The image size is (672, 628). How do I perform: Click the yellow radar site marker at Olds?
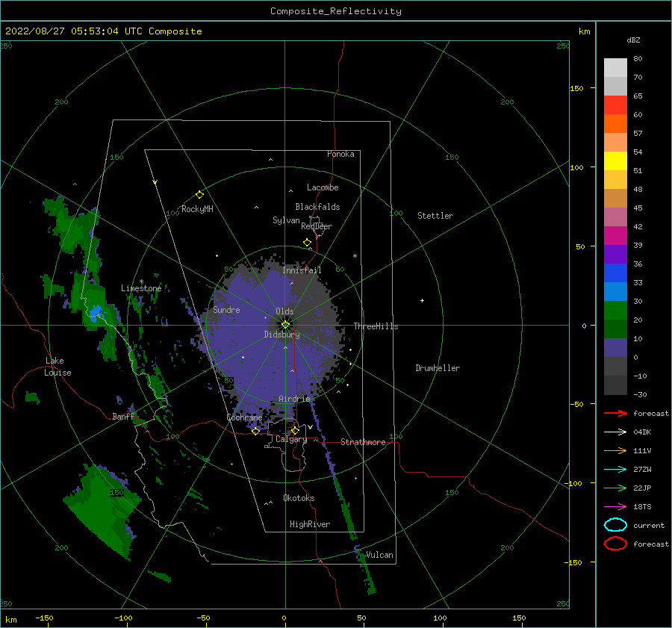coord(285,325)
